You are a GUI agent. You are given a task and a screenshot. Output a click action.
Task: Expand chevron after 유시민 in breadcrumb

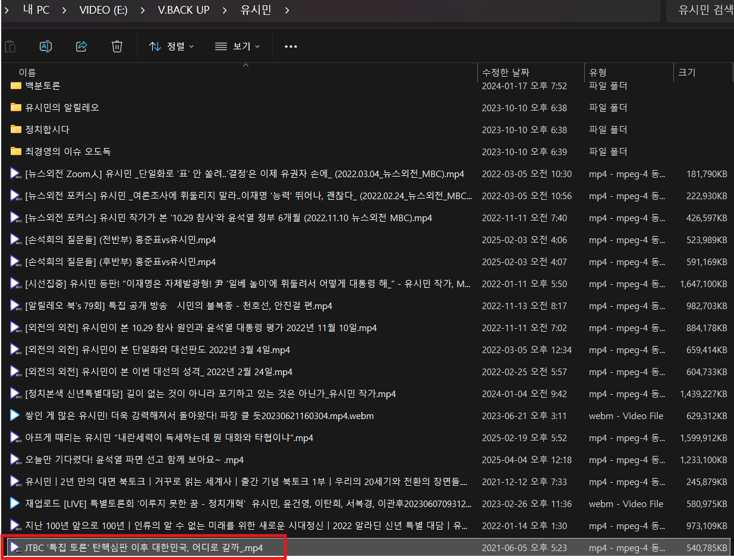(287, 10)
